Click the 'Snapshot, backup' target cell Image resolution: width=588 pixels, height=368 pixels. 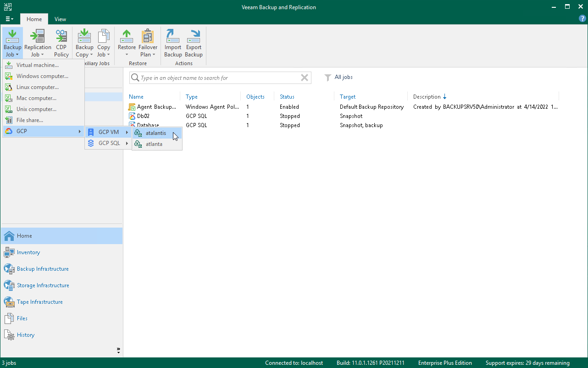point(361,125)
